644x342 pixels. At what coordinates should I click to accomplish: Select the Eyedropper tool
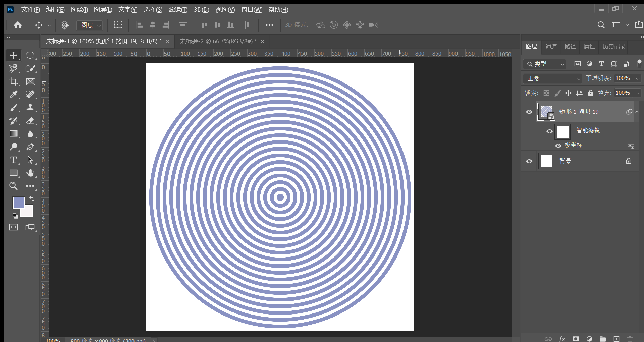tap(13, 95)
